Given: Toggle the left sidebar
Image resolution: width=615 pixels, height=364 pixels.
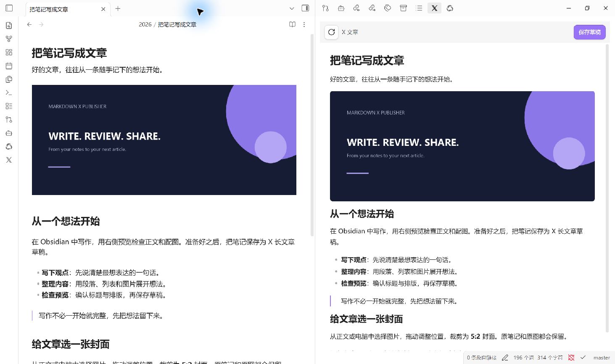Looking at the screenshot, I should [x=9, y=8].
